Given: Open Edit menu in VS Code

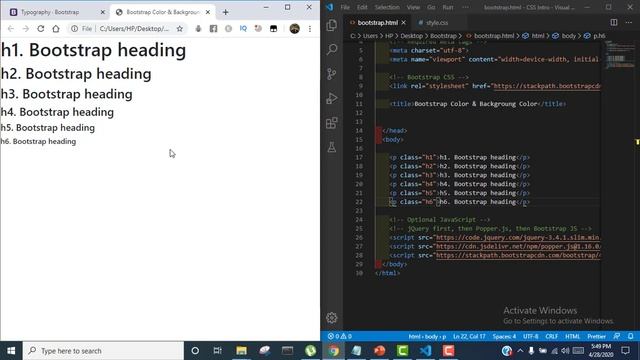Looking at the screenshot, I should tap(362, 7).
